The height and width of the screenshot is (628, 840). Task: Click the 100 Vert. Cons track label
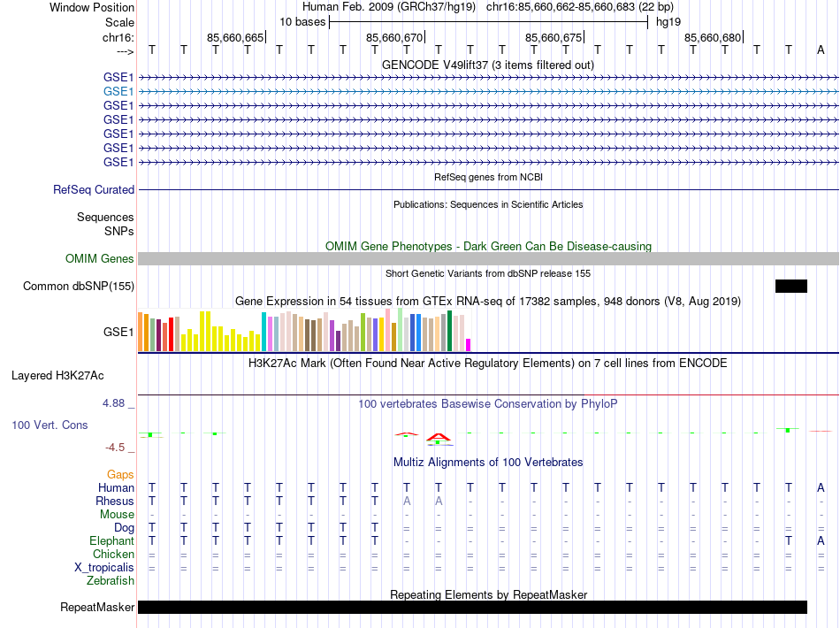click(x=50, y=425)
